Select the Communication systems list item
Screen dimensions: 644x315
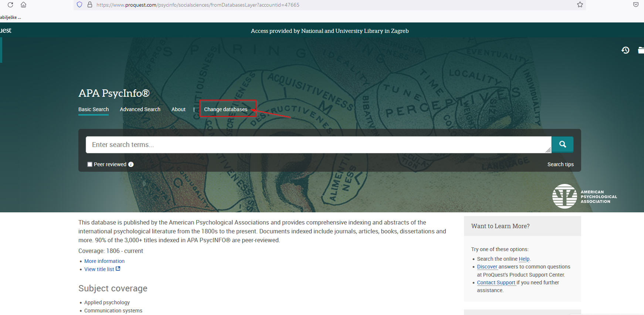point(113,311)
